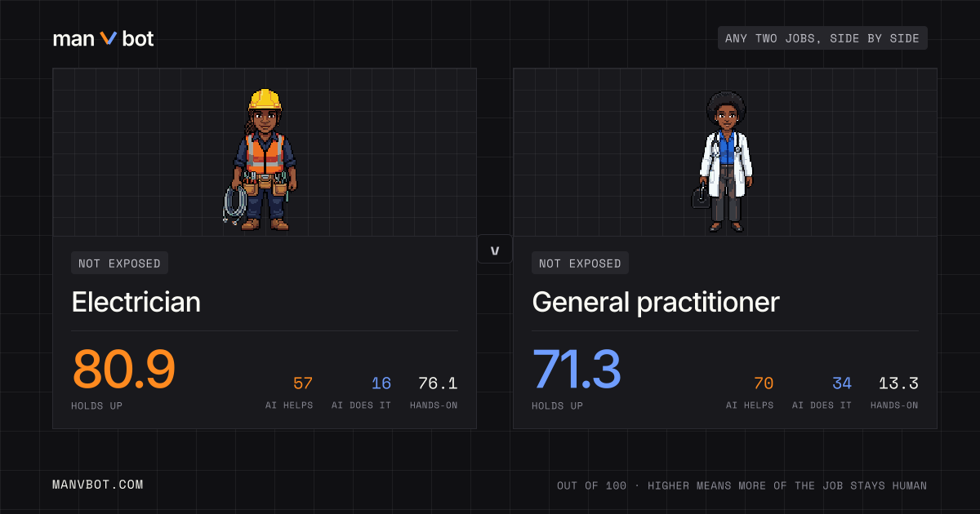Image resolution: width=980 pixels, height=514 pixels.
Task: Click General practitioner's AI does it value 34
Action: click(842, 383)
